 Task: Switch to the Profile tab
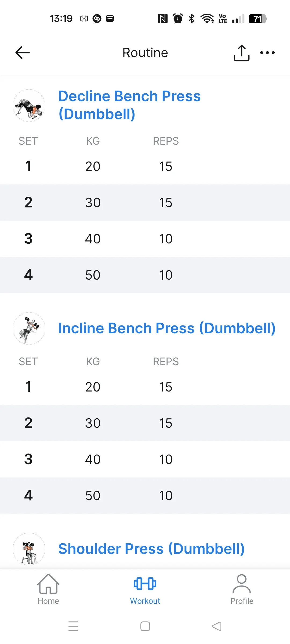242,589
